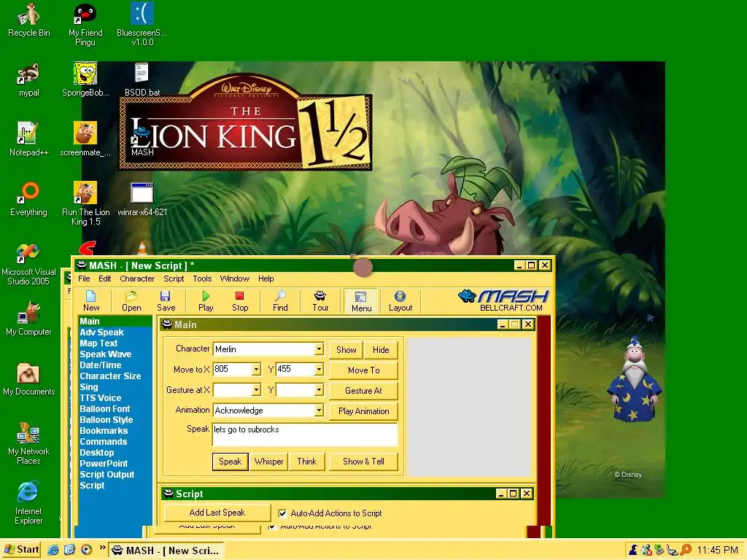Select Balloon Style in the side list
747x560 pixels.
[x=107, y=420]
